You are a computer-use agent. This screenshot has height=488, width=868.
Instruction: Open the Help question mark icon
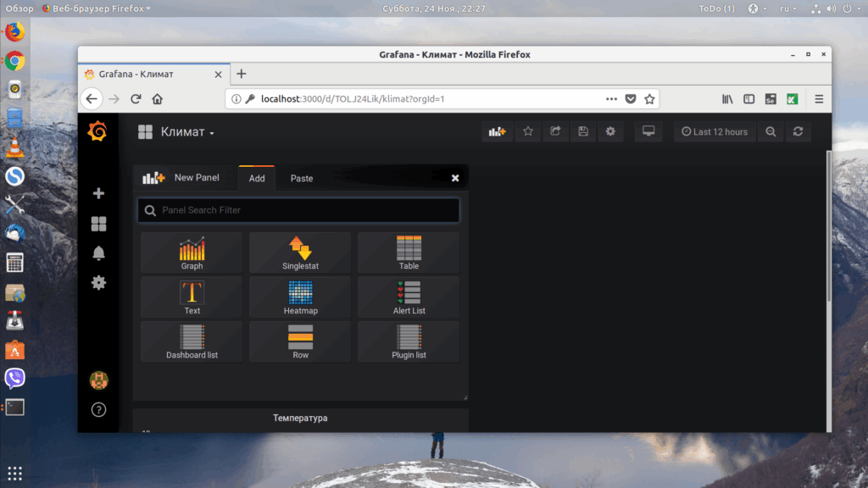point(98,409)
